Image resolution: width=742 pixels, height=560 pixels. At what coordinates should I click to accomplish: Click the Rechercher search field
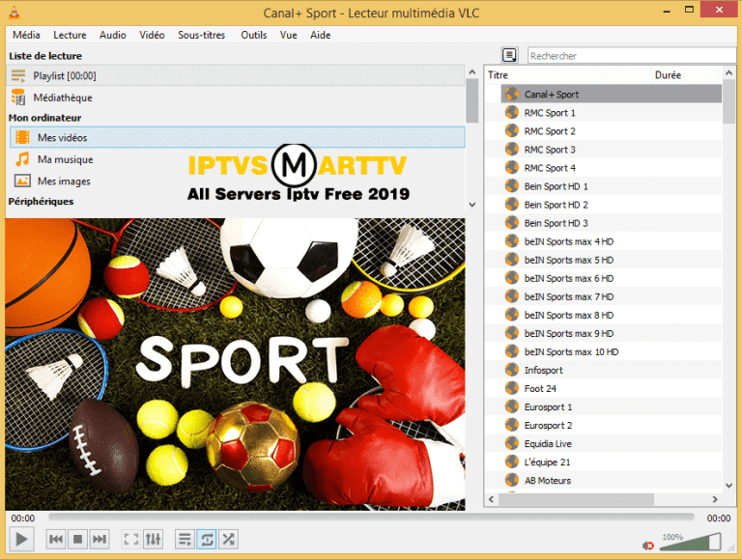pyautogui.click(x=632, y=56)
